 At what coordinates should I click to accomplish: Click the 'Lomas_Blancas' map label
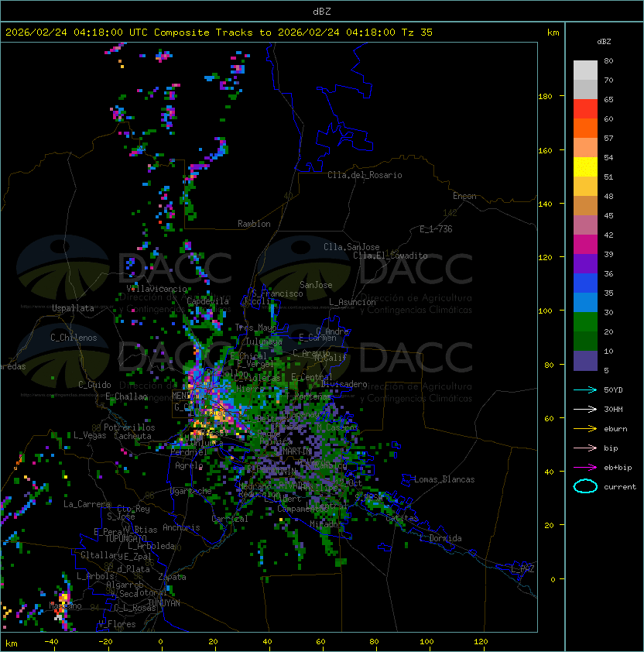pyautogui.click(x=444, y=479)
